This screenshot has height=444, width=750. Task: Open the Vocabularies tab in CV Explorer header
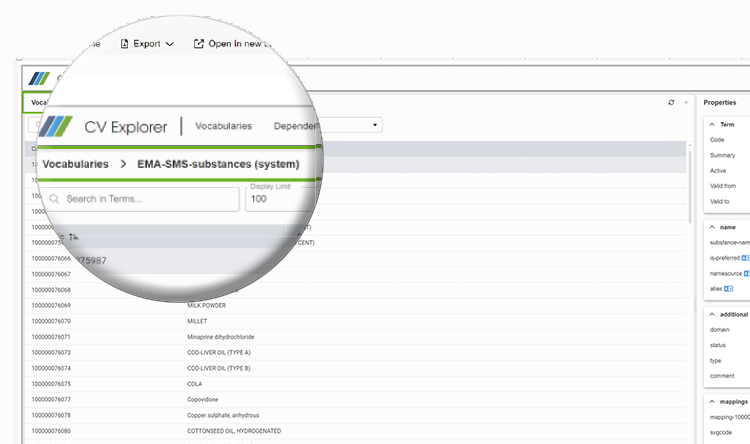[x=223, y=126]
